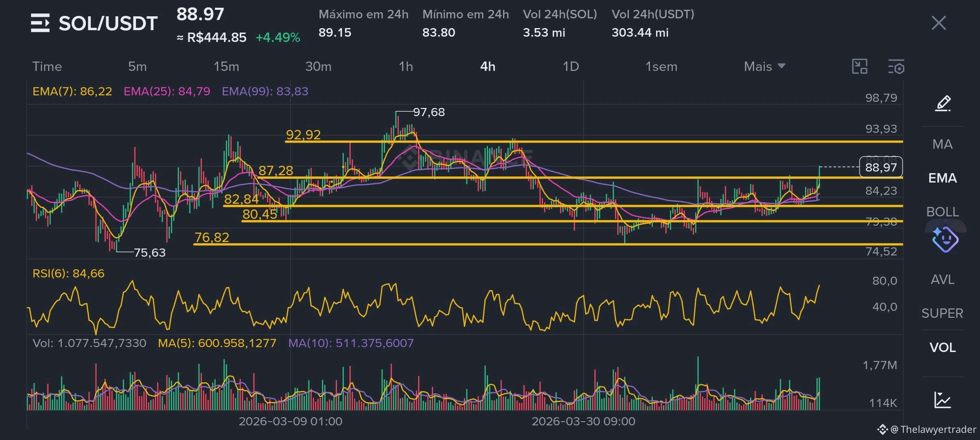This screenshot has height=440, width=980.
Task: Select the 82,84 horizontal line label
Action: [241, 199]
